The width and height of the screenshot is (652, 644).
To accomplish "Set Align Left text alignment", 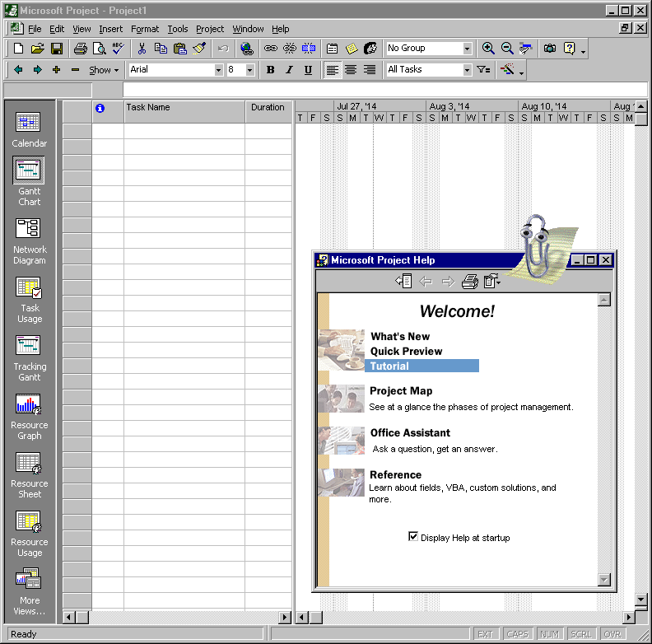I will click(332, 70).
